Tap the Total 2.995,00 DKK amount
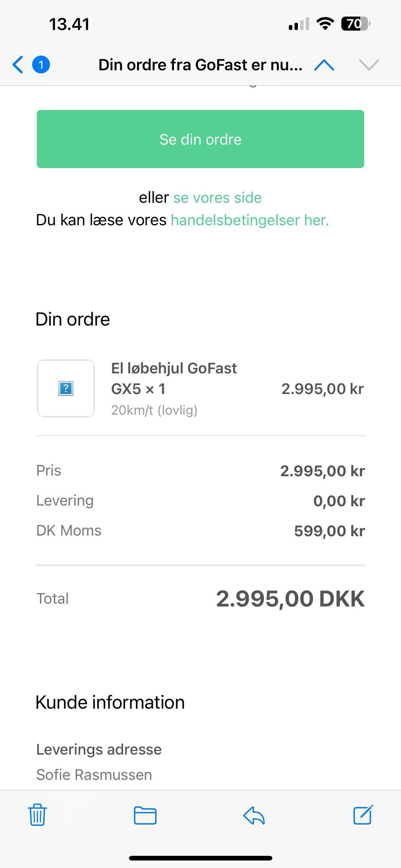 point(290,599)
